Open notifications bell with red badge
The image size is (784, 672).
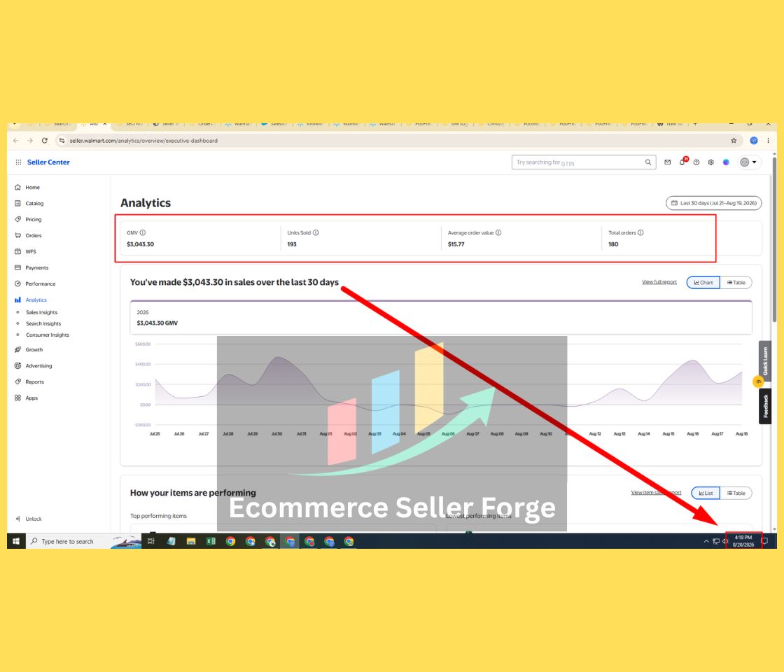click(682, 162)
